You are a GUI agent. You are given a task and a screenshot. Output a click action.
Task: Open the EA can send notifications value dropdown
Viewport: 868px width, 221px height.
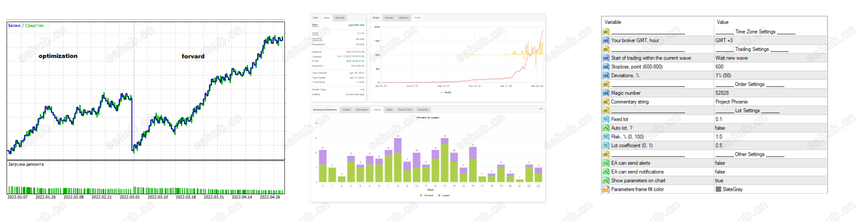click(771, 172)
